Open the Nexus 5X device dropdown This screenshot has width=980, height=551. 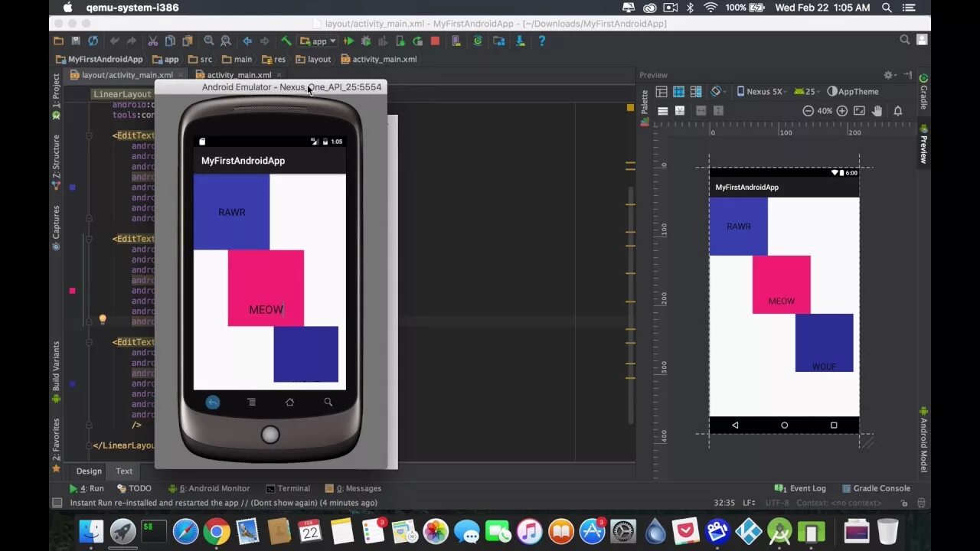(763, 91)
